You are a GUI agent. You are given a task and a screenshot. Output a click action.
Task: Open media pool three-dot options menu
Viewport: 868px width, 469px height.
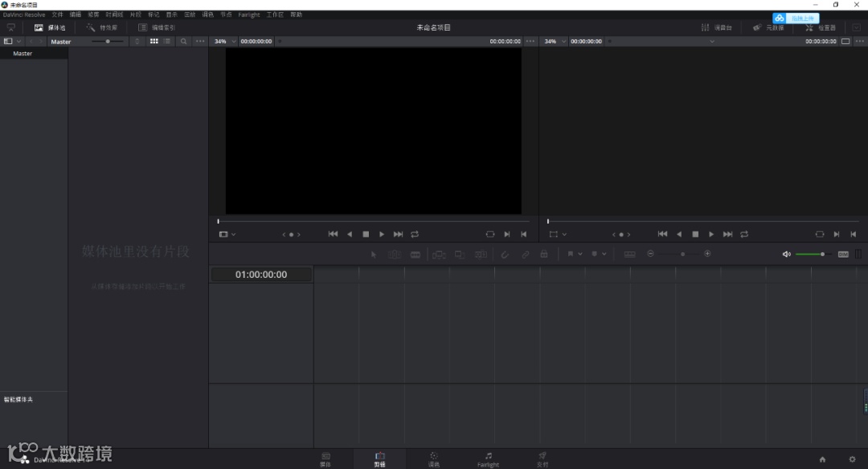[x=200, y=42]
